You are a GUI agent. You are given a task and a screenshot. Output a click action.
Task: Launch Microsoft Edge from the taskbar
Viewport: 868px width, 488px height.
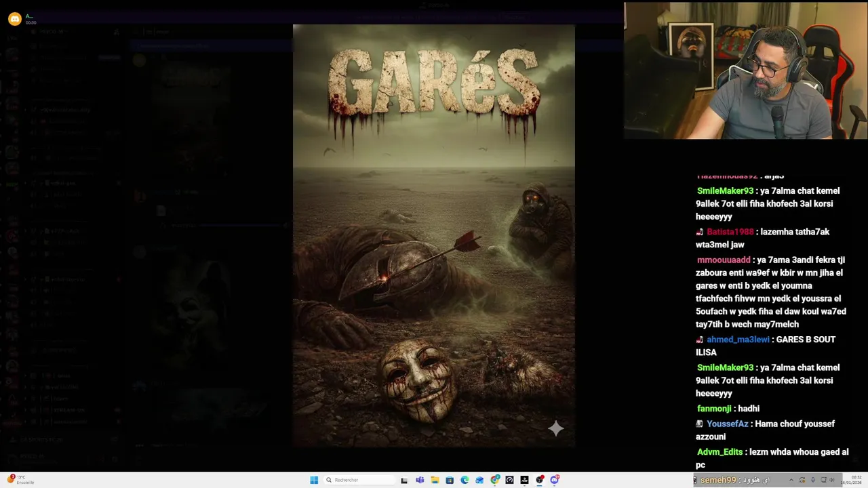click(465, 480)
